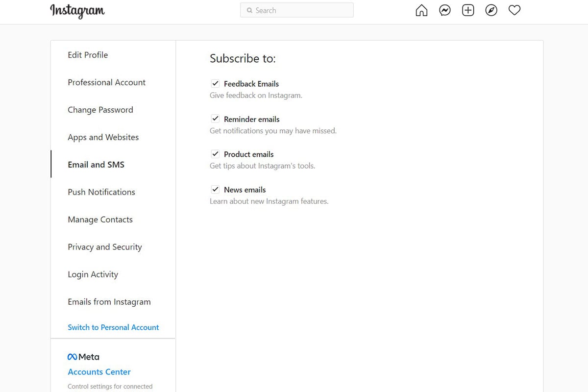Open the Messenger direct messages icon
The height and width of the screenshot is (392, 588).
pos(445,10)
